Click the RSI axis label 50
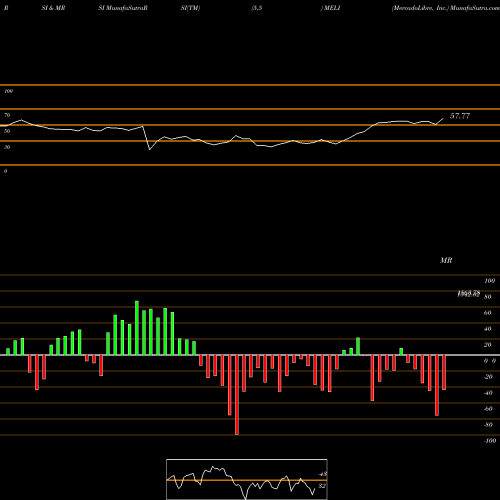500x500 pixels. pyautogui.click(x=7, y=131)
